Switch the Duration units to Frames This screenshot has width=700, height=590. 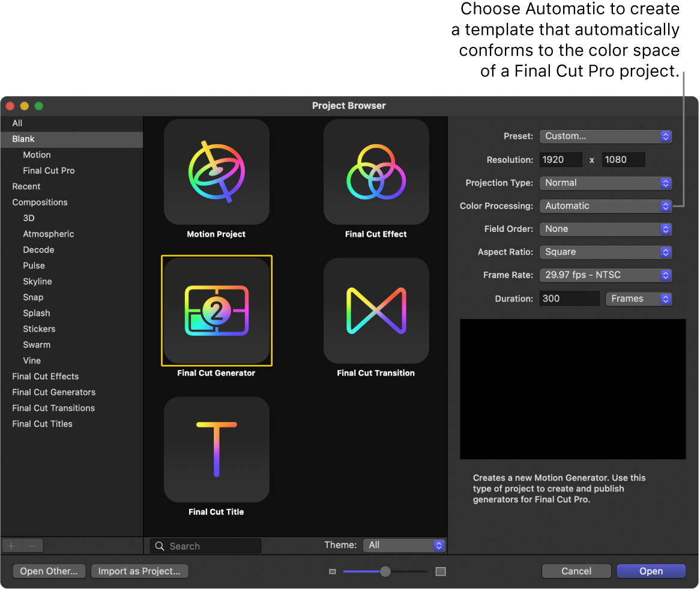click(638, 299)
